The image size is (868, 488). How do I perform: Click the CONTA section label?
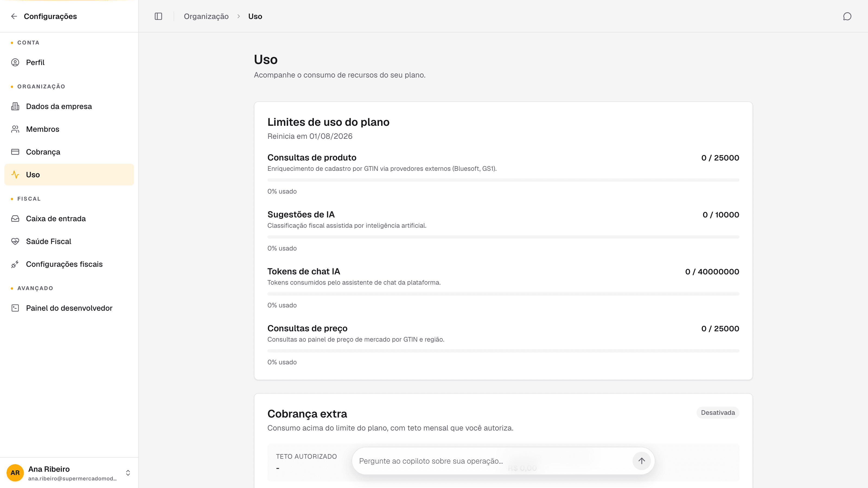click(x=28, y=43)
